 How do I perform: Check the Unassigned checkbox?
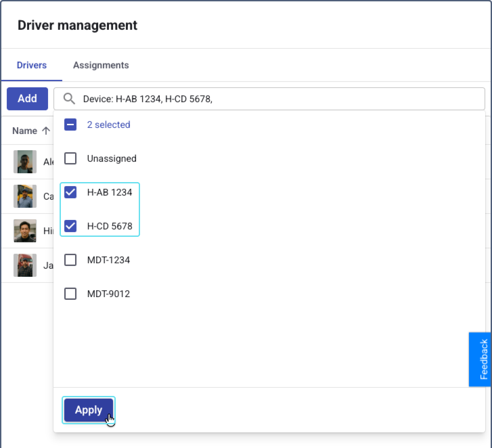(70, 158)
